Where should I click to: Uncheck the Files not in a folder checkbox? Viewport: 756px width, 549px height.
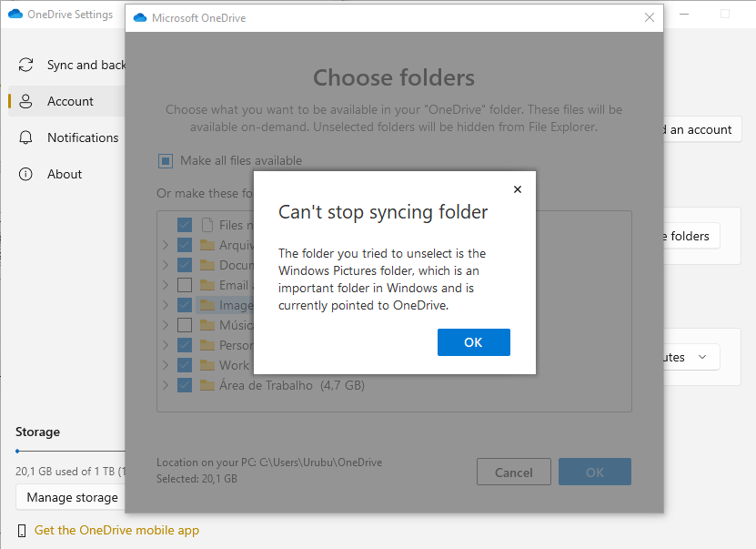pyautogui.click(x=185, y=225)
